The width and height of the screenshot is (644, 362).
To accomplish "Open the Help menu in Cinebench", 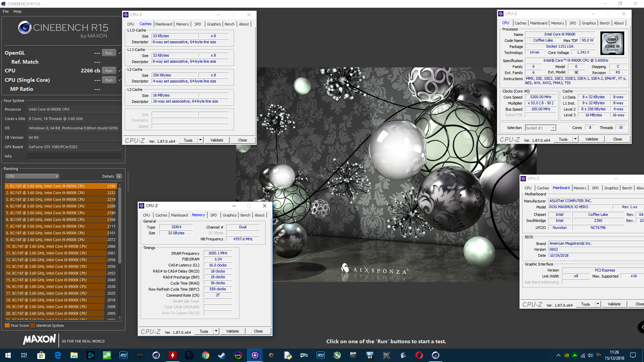I will pyautogui.click(x=17, y=11).
